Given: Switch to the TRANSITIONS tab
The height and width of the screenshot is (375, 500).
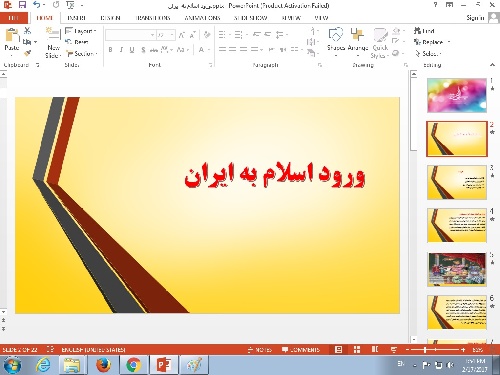Looking at the screenshot, I should point(153,18).
